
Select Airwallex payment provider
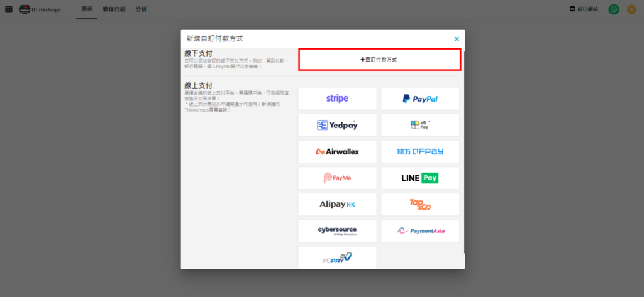337,151
